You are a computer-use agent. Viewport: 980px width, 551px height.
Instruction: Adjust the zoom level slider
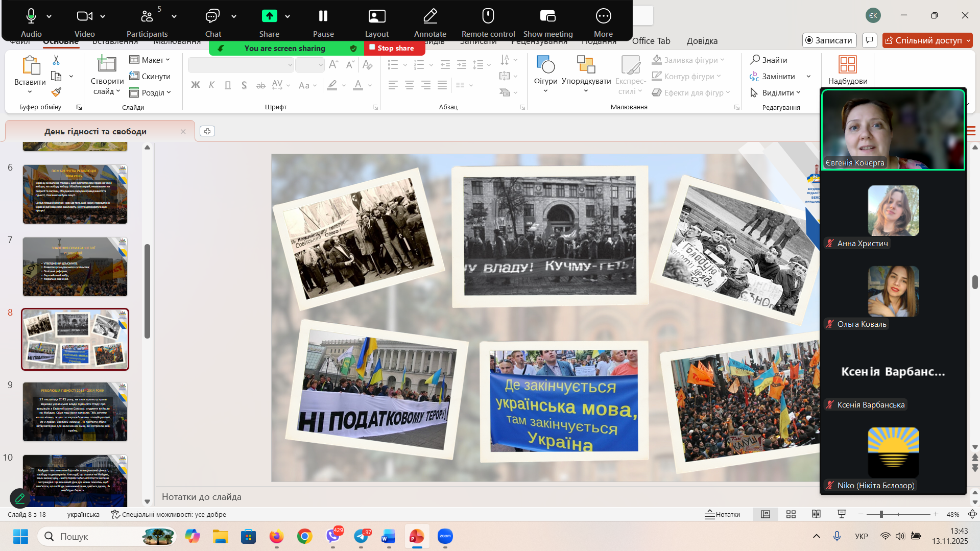point(881,514)
